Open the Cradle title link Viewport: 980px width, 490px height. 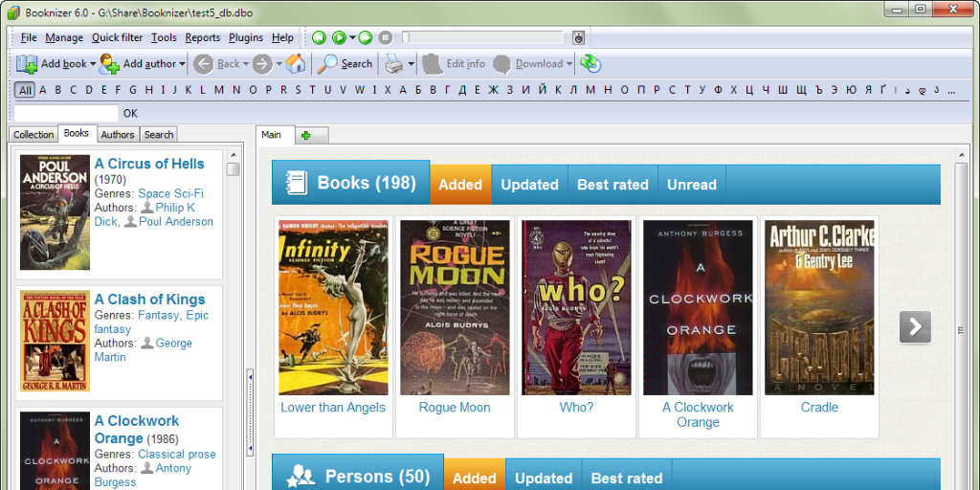[x=819, y=408]
